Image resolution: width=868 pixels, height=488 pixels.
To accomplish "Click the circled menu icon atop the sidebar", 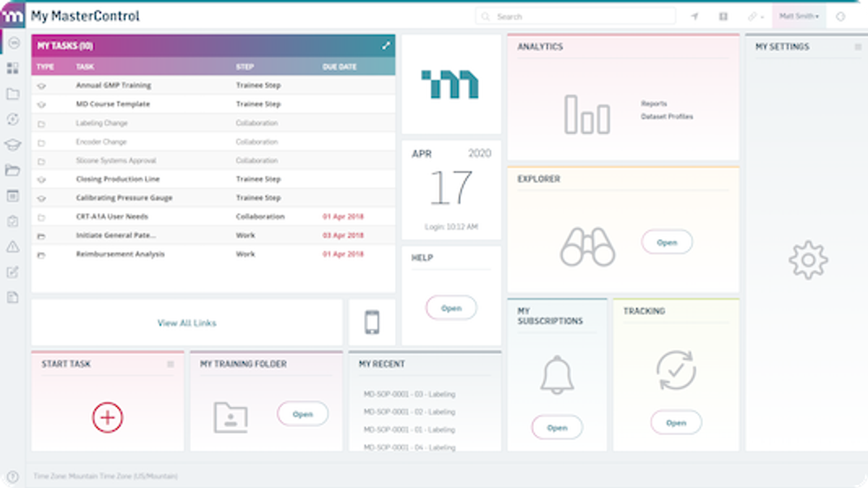I will pos(12,43).
